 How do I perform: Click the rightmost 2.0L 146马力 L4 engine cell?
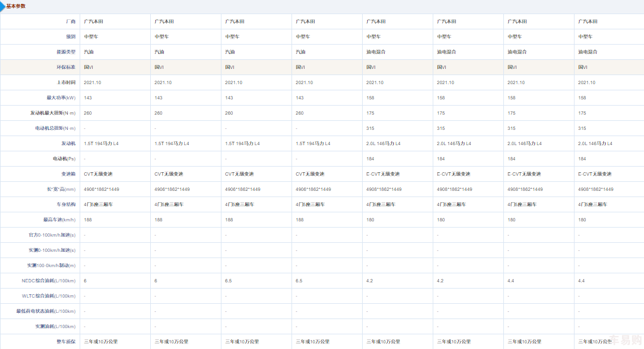pos(595,143)
